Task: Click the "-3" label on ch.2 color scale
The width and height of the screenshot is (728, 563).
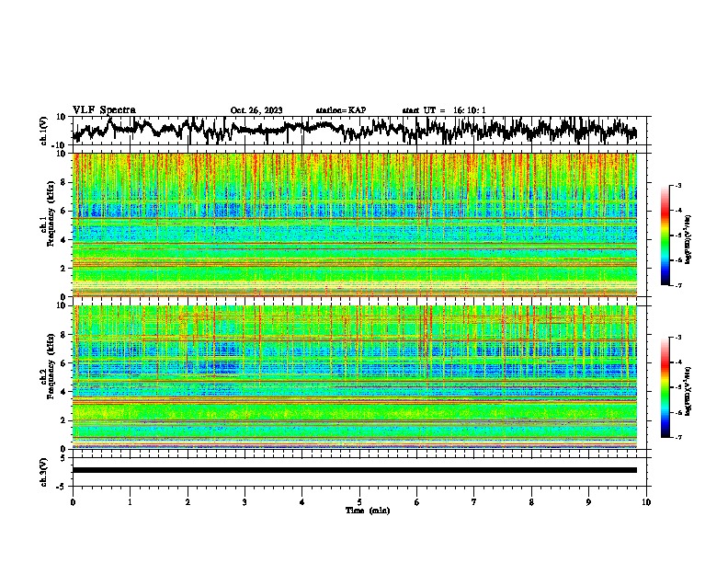Action: click(678, 338)
